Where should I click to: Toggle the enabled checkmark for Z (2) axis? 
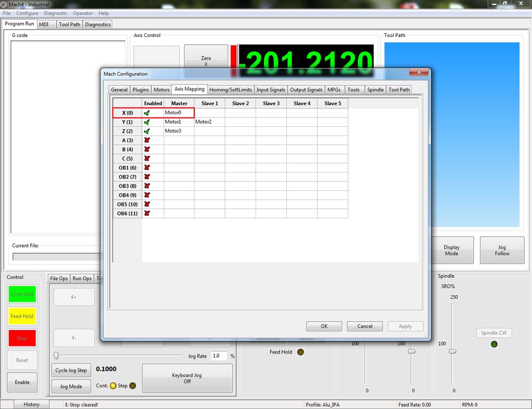147,131
